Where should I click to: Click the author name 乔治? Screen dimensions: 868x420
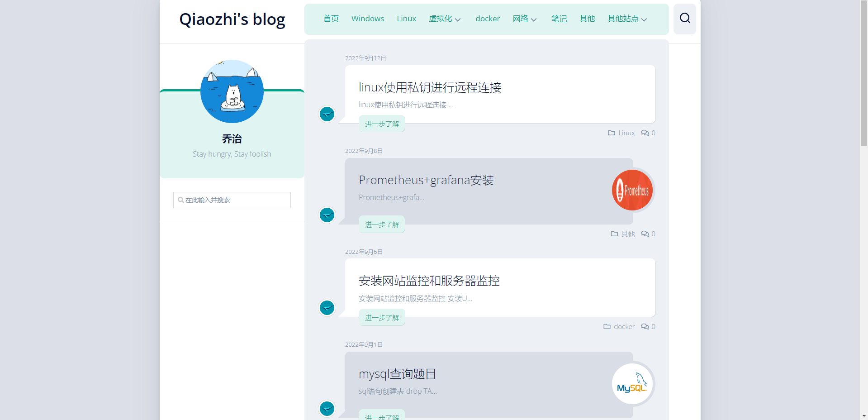pos(232,139)
